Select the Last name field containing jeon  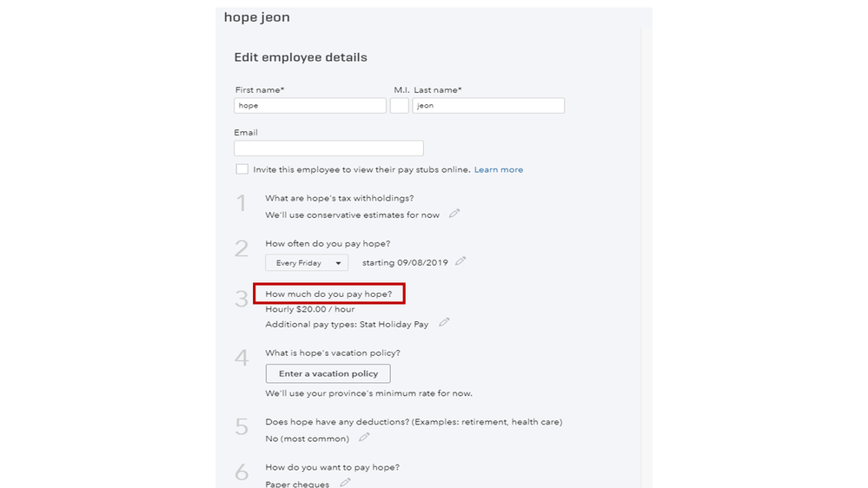click(488, 106)
